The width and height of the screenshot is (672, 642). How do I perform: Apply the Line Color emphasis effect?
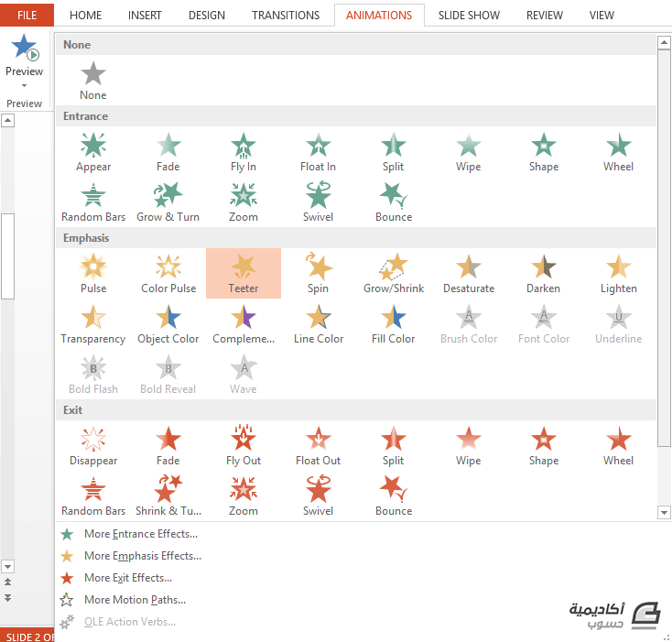click(318, 324)
